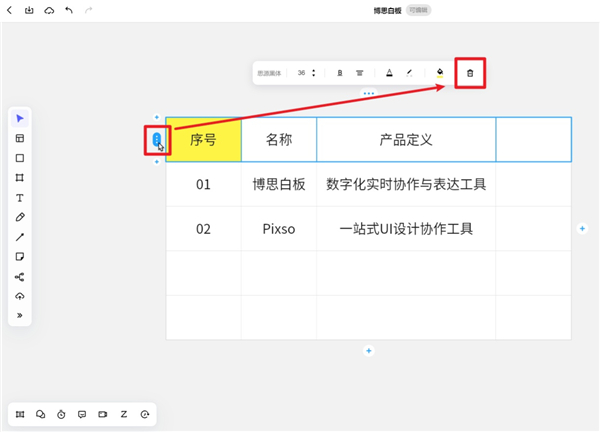Select the pointer cursor tool

pyautogui.click(x=20, y=119)
